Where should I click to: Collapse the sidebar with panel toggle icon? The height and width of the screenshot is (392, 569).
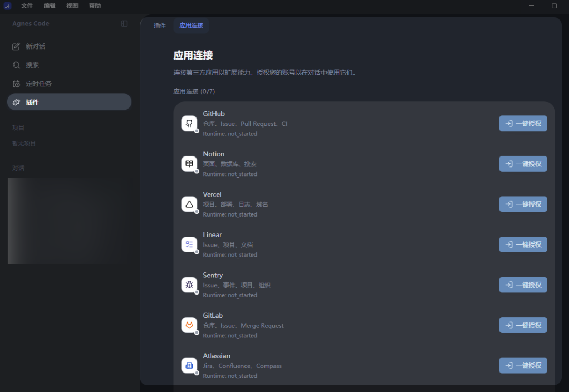[x=124, y=24]
